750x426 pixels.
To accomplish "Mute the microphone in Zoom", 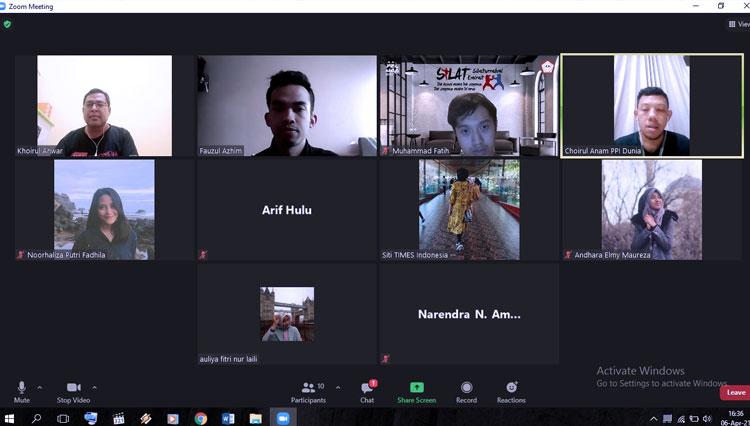I will point(22,392).
